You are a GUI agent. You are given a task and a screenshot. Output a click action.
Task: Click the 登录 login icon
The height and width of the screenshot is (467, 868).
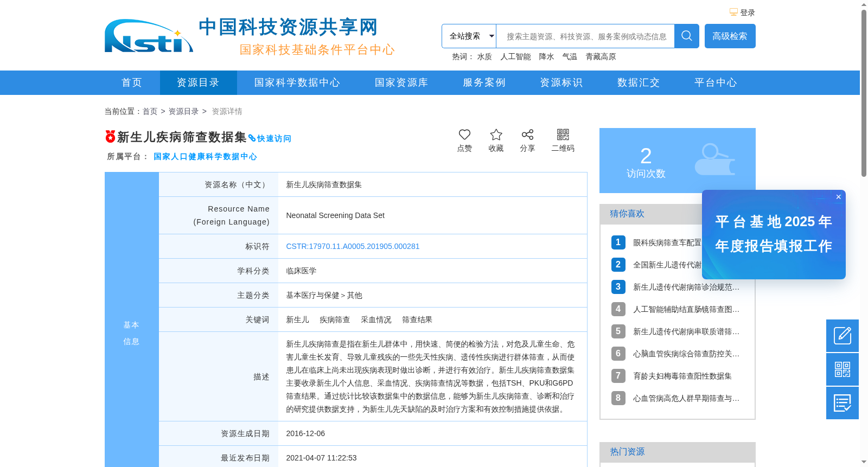[x=733, y=12]
